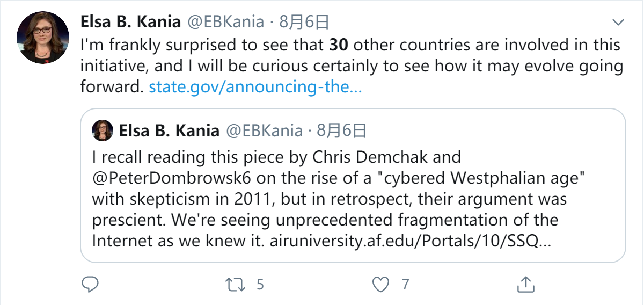Click the author name inside the quoted tweet

[169, 130]
